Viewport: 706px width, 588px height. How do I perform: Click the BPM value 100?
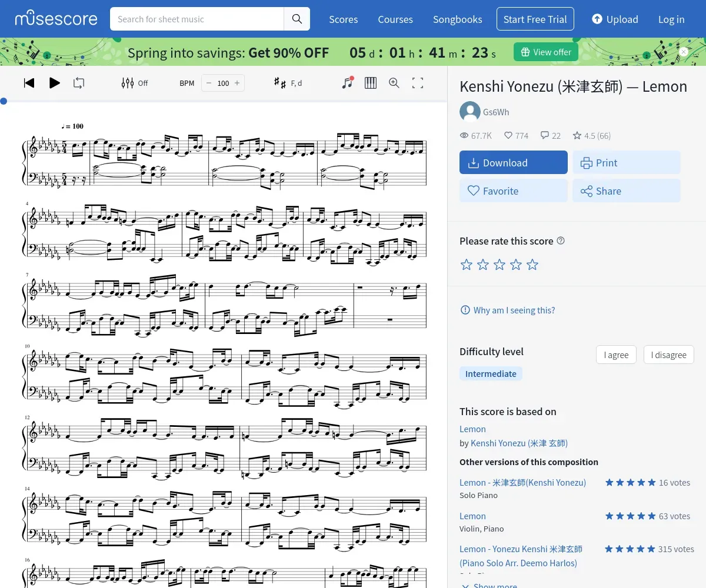[x=223, y=83]
